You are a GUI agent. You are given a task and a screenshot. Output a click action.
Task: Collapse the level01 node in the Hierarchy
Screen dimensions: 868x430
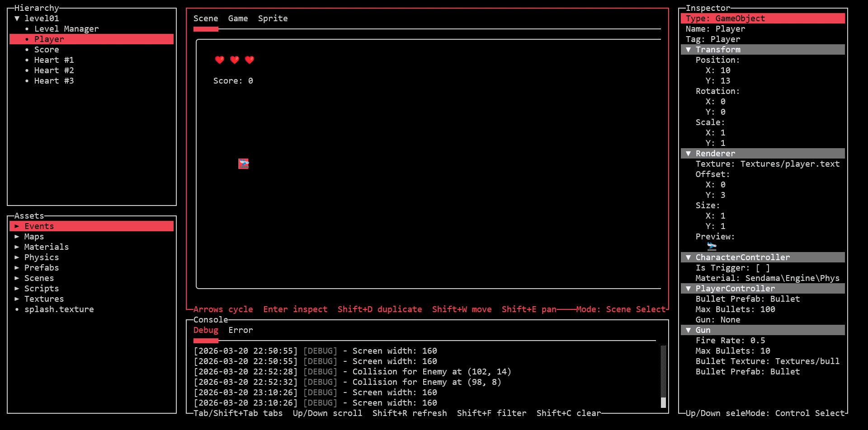(x=17, y=18)
